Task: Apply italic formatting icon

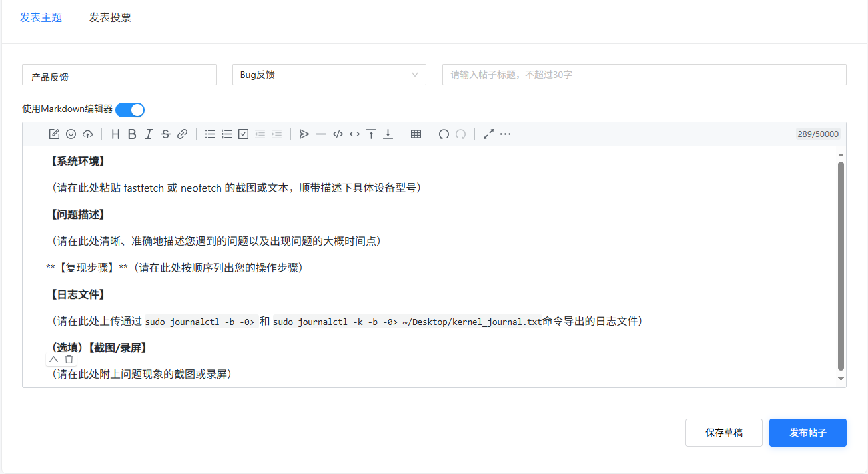Action: (x=149, y=134)
